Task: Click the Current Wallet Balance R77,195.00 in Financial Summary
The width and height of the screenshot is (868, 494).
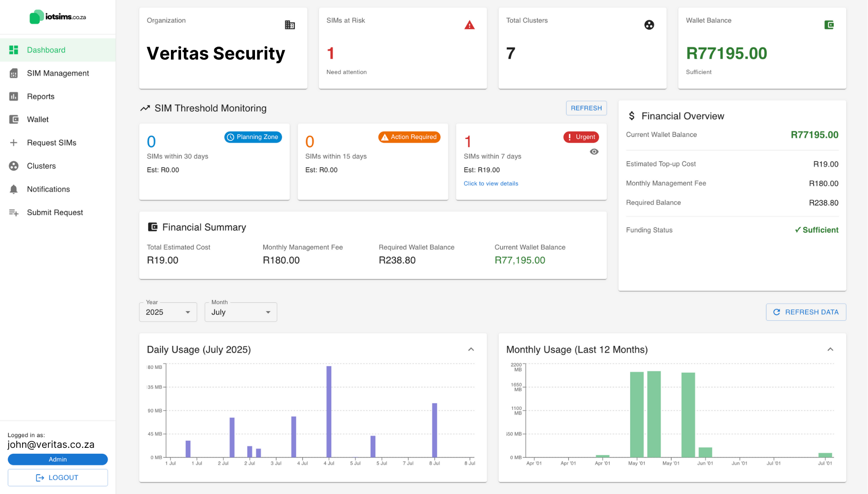Action: tap(520, 260)
